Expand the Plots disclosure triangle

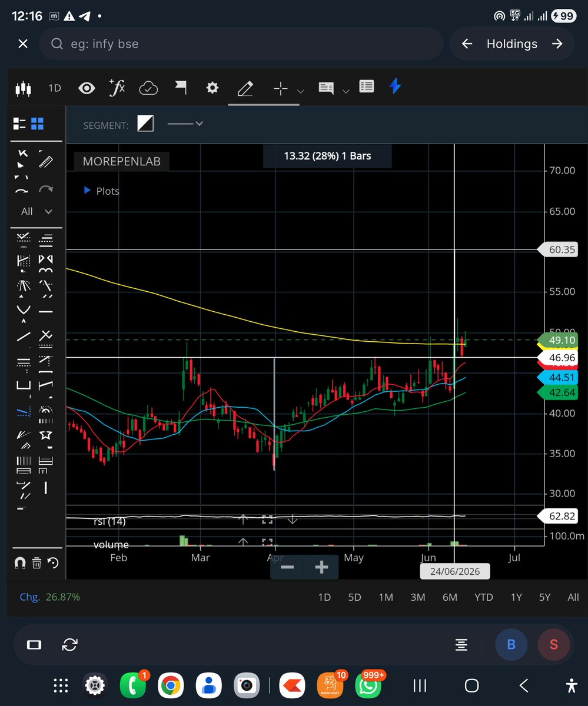(x=88, y=191)
